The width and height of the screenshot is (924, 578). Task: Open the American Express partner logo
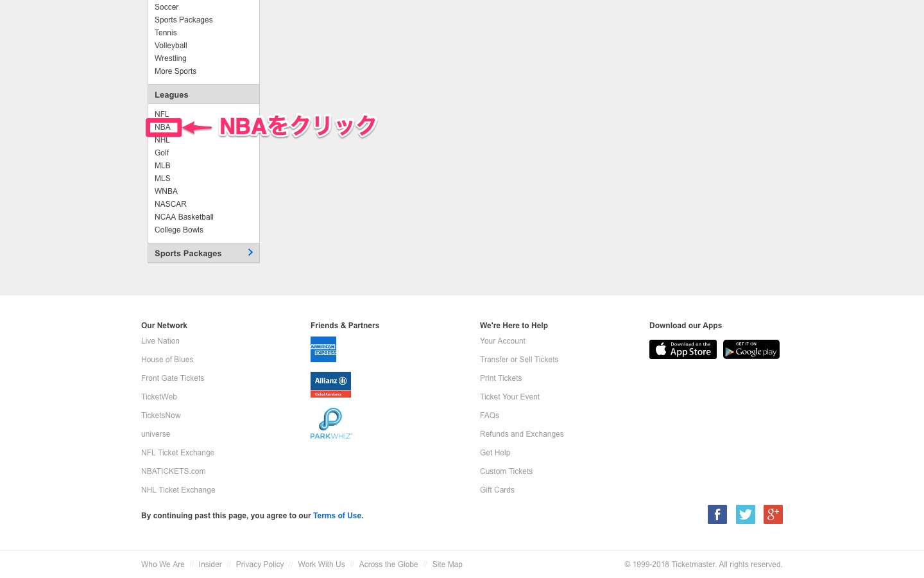click(323, 349)
